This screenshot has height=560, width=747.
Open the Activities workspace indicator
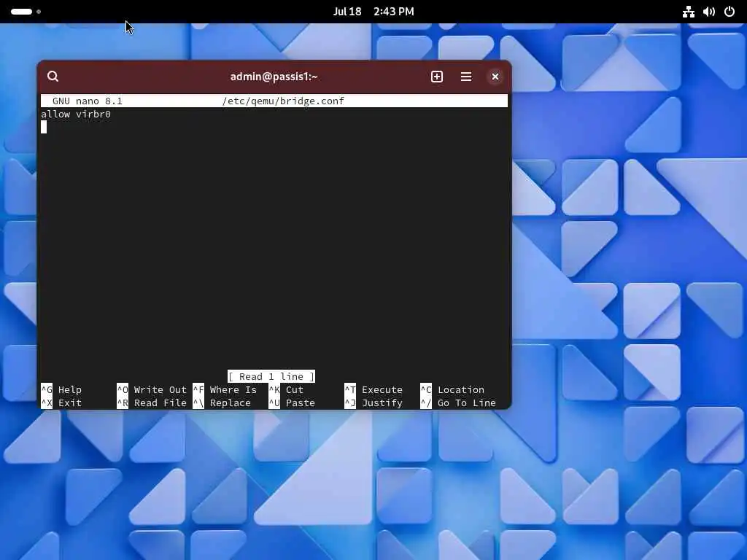pos(26,12)
